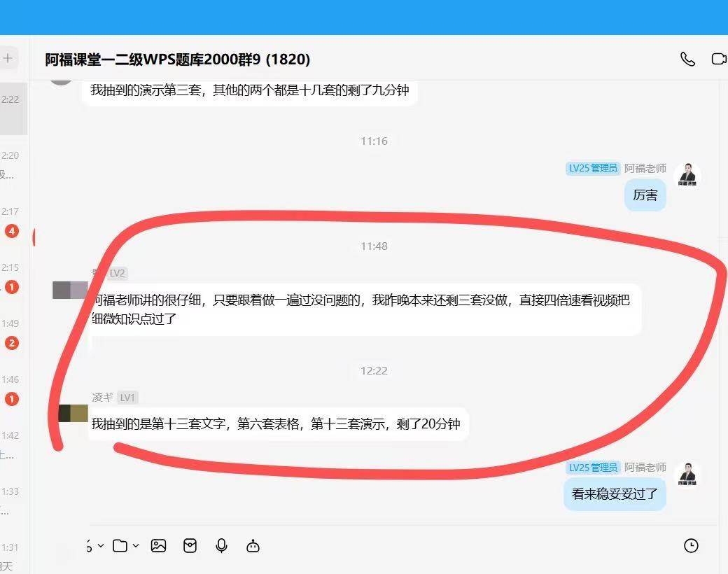
Task: Open sidebar chat timestamped 2:20
Action: click(x=14, y=165)
